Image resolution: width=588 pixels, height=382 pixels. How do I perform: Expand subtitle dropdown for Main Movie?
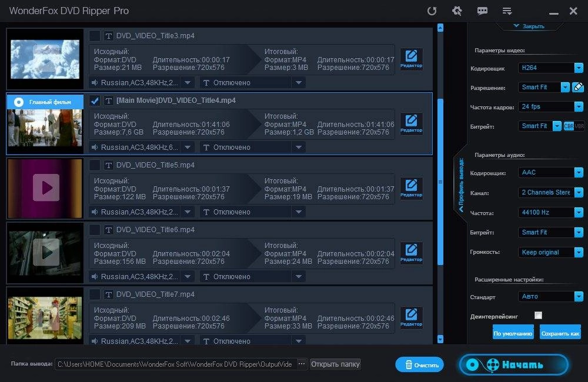pyautogui.click(x=299, y=148)
